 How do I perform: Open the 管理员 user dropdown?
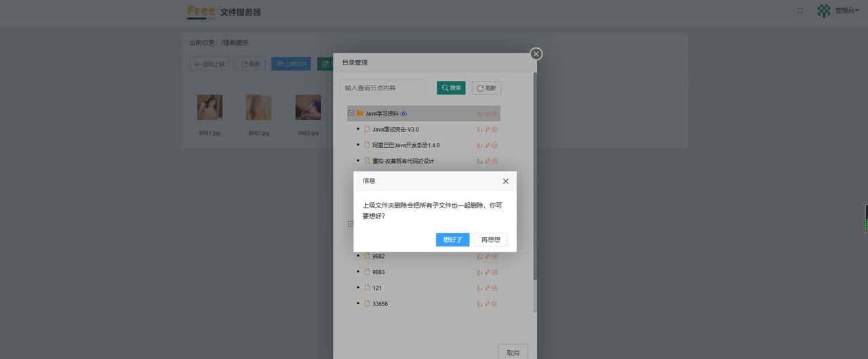pos(847,11)
